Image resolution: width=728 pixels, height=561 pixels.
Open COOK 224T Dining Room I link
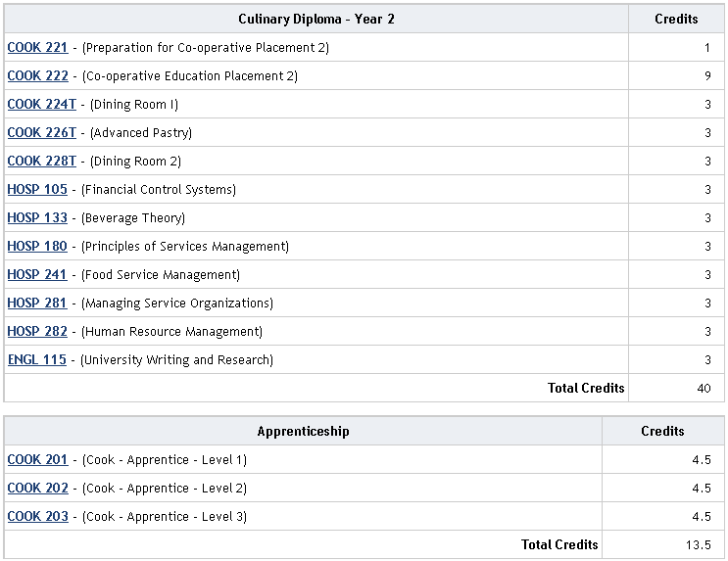click(41, 104)
